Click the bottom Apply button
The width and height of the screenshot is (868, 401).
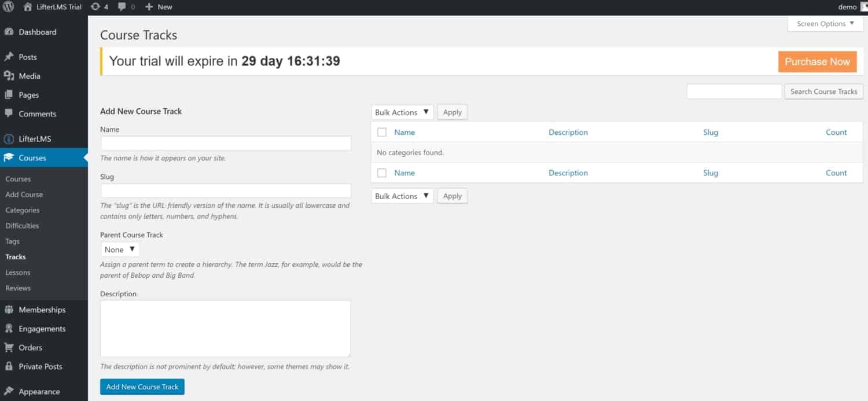point(453,196)
